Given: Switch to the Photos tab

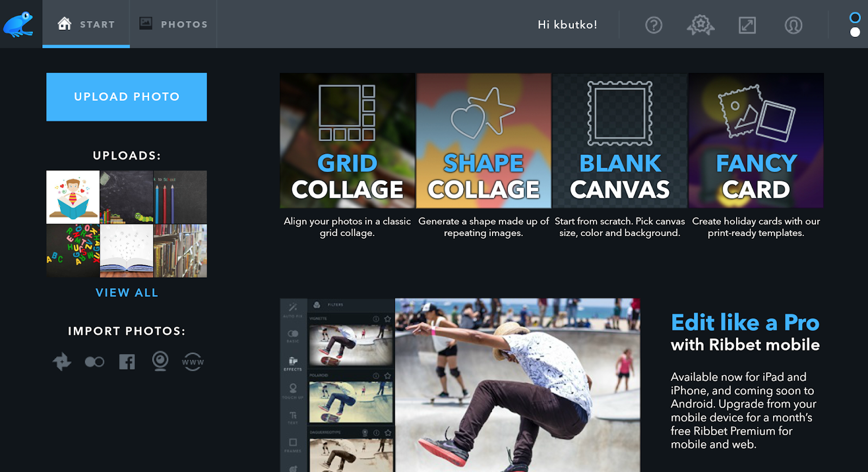Looking at the screenshot, I should click(174, 24).
